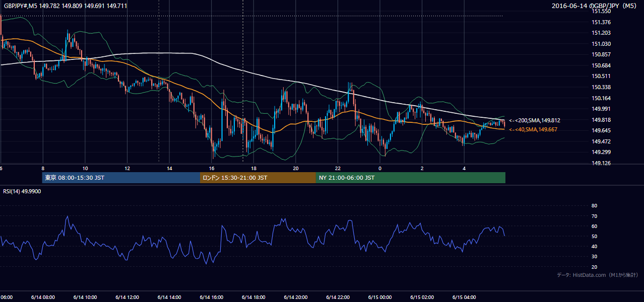Click the 149.818 price axis label
Screen dimensions: 644x302
pos(601,120)
